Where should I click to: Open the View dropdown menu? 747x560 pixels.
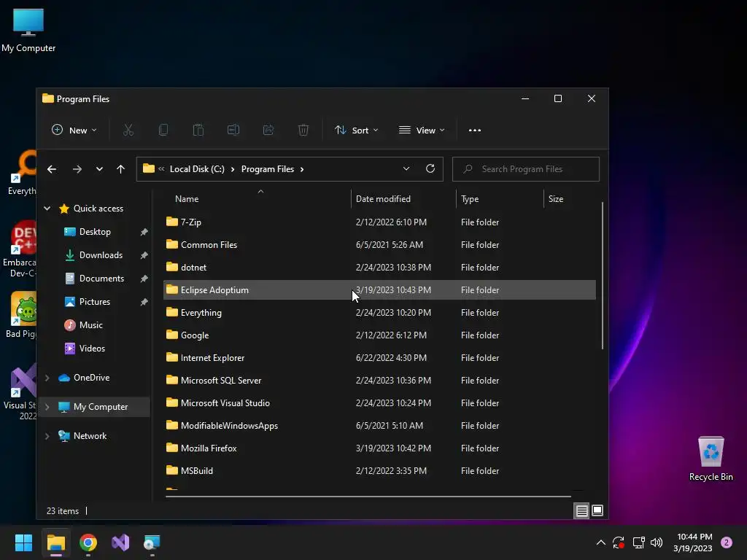coord(422,130)
